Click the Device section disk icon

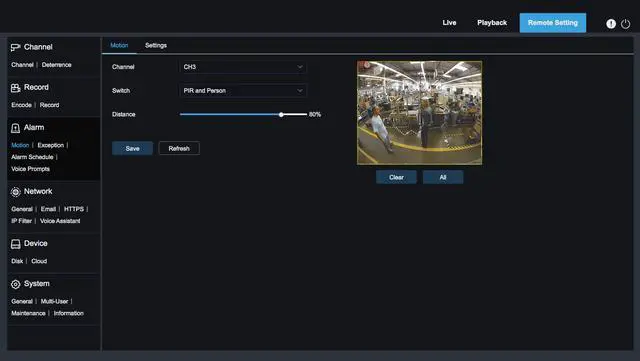click(x=15, y=244)
